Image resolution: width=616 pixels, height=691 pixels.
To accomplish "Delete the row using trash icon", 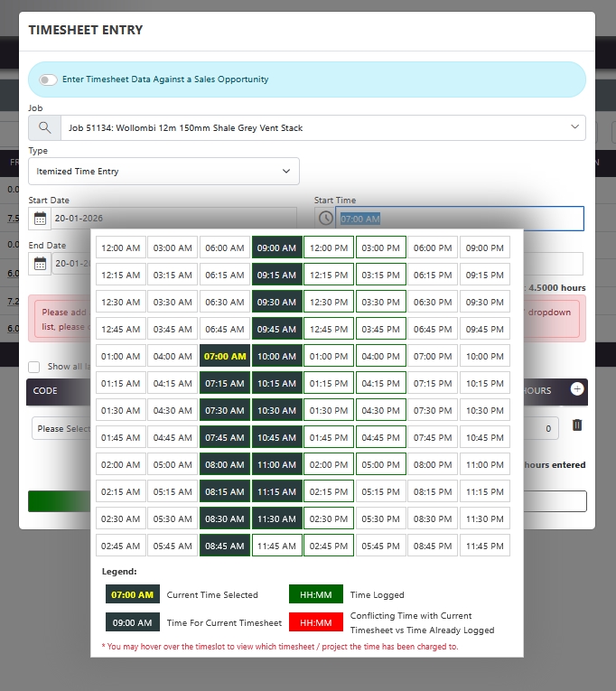I will (577, 425).
